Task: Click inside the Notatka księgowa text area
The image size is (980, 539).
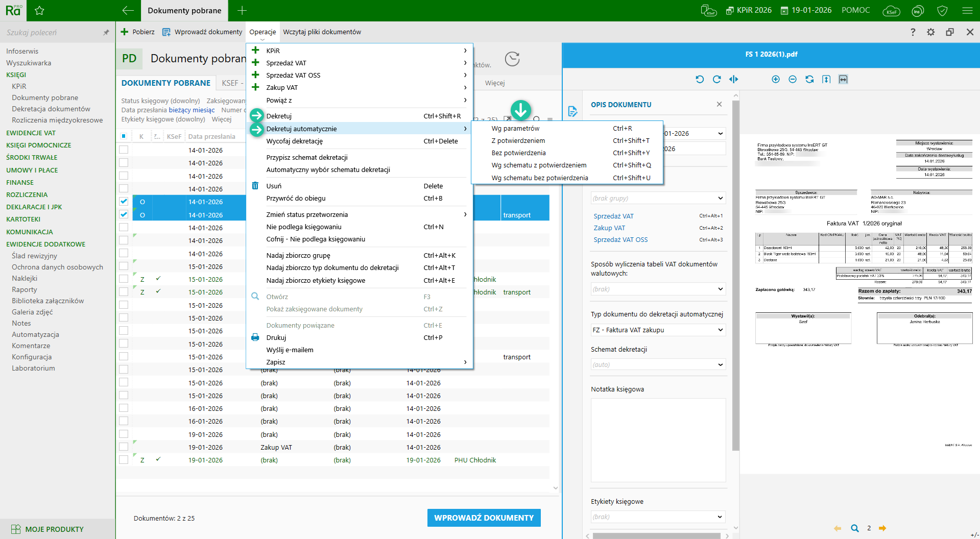Action: pyautogui.click(x=658, y=440)
